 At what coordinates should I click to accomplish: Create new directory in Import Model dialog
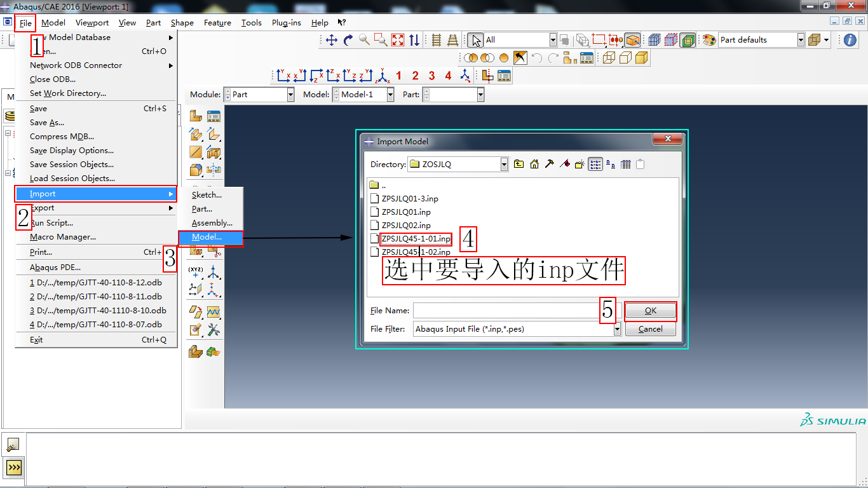pos(580,164)
